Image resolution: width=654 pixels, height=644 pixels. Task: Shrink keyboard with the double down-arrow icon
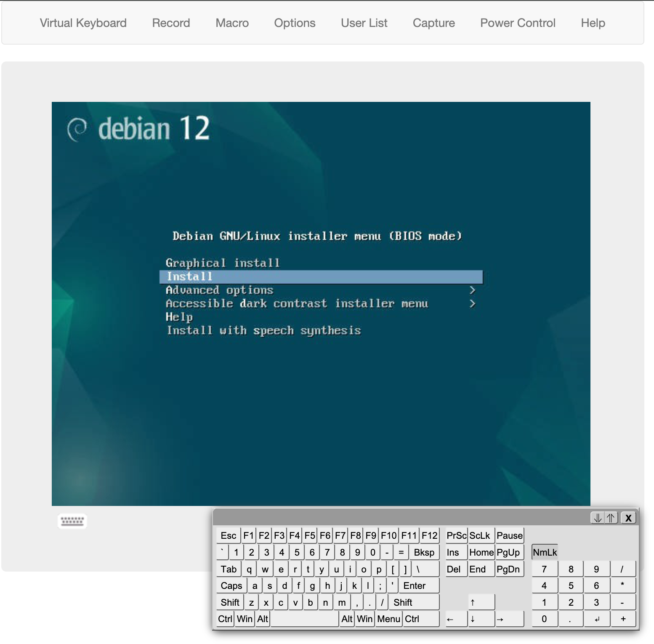597,518
